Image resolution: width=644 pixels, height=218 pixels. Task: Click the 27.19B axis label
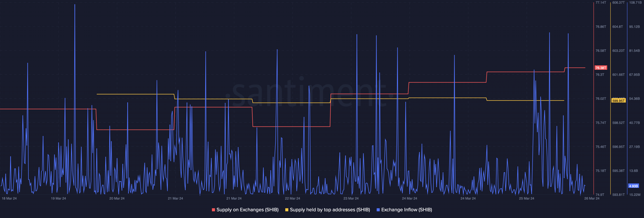click(x=634, y=147)
